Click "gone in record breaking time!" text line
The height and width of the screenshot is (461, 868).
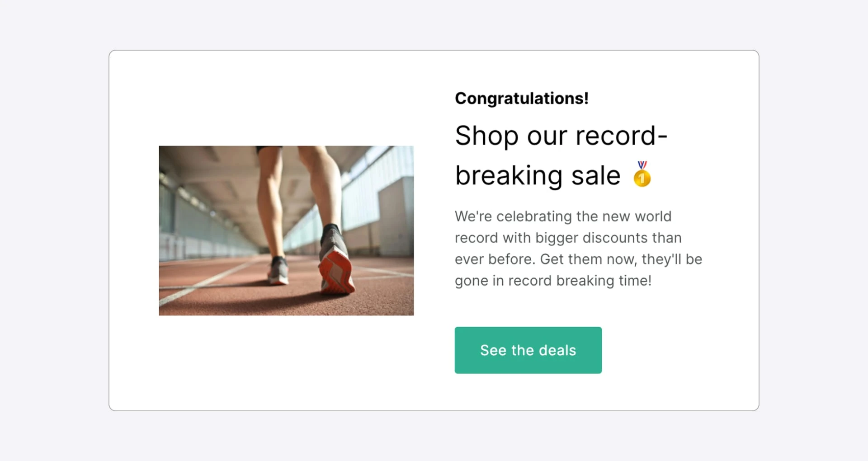[553, 281]
